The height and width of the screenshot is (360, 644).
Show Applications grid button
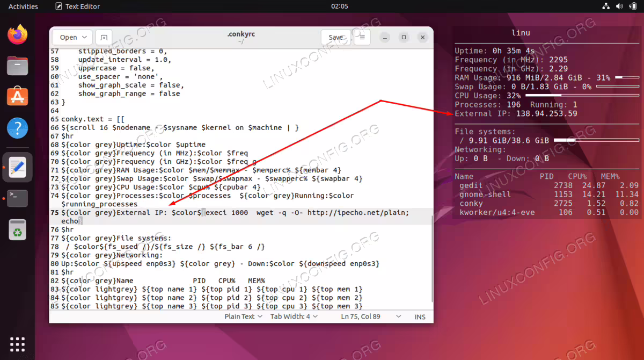pyautogui.click(x=17, y=344)
